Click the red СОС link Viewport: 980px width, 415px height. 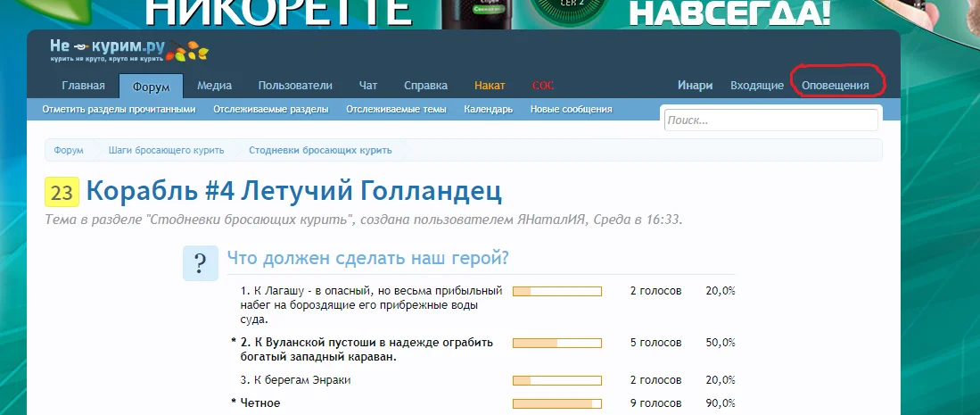tap(542, 86)
